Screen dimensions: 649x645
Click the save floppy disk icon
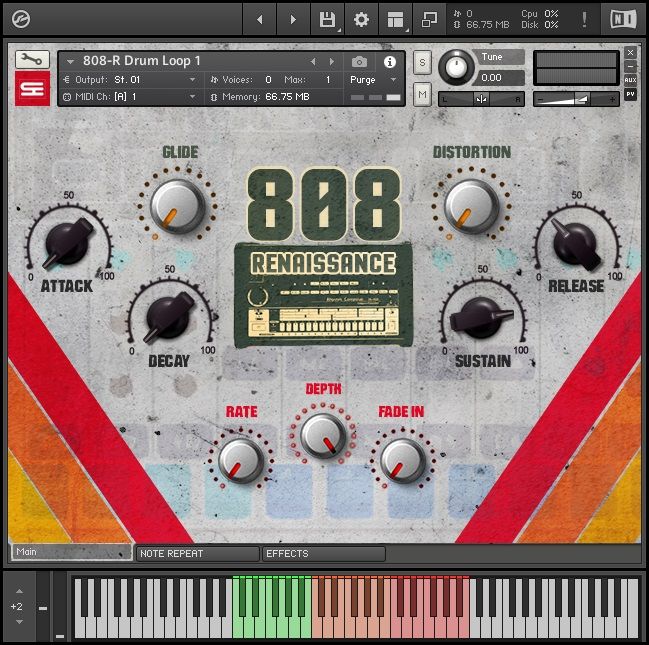pyautogui.click(x=327, y=19)
